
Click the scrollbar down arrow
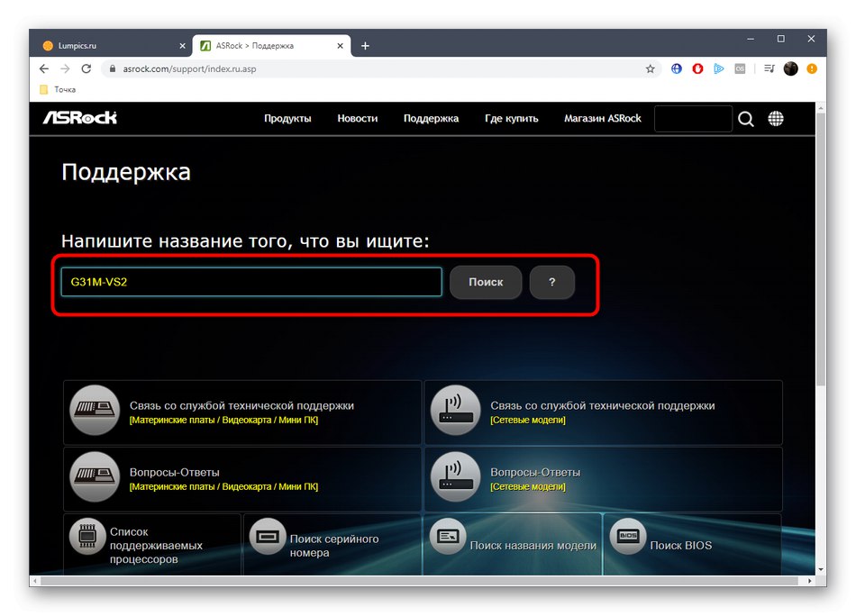(x=821, y=570)
